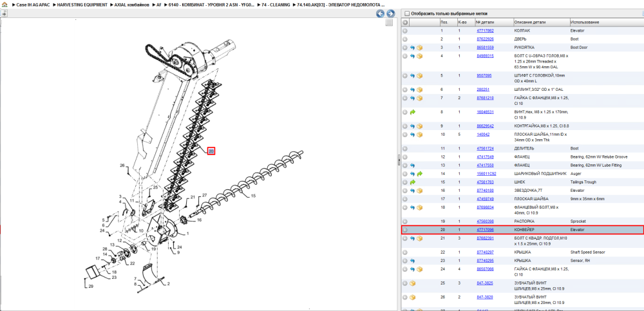Click blue replacement arrow for РУКОЯТКА
This screenshot has width=644, height=311.
412,48
